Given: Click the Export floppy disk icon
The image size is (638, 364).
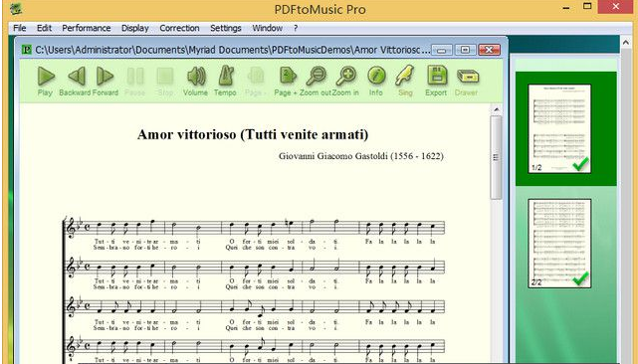Looking at the screenshot, I should coord(437,76).
